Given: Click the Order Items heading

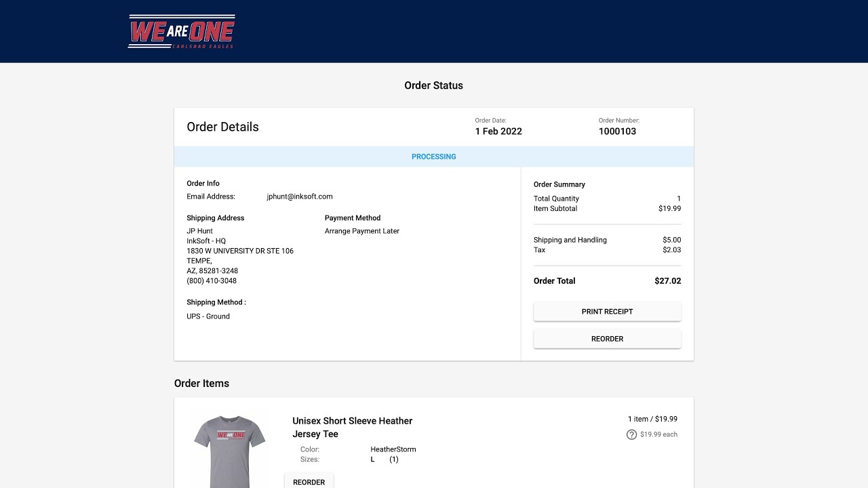Looking at the screenshot, I should pos(201,383).
